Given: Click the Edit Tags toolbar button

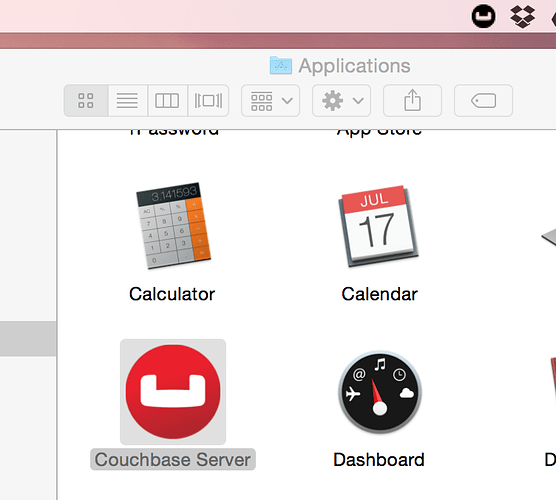Looking at the screenshot, I should point(483,101).
